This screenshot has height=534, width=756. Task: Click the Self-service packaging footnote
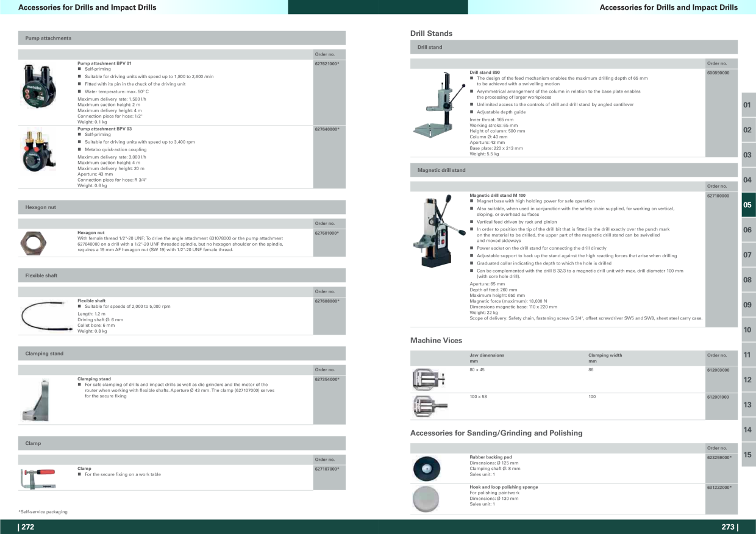(43, 512)
